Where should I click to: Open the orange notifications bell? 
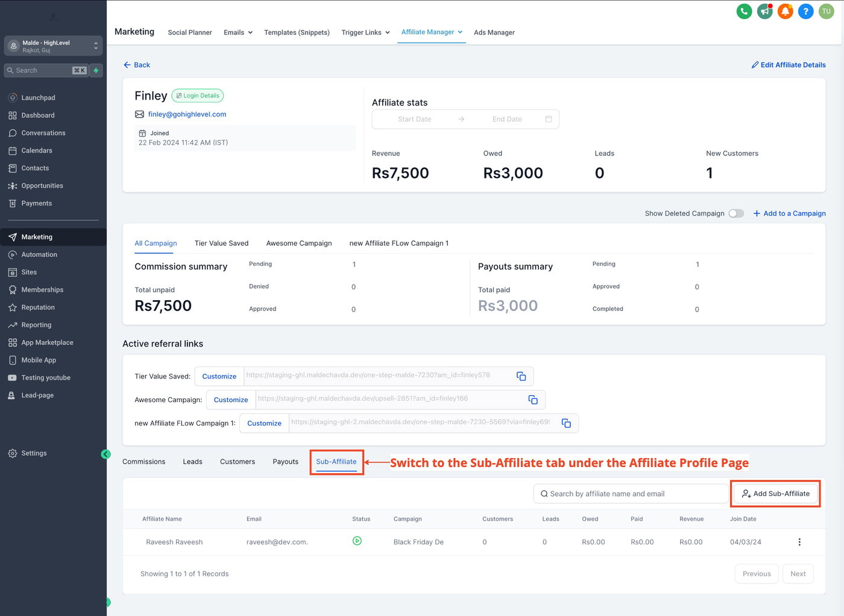point(785,11)
